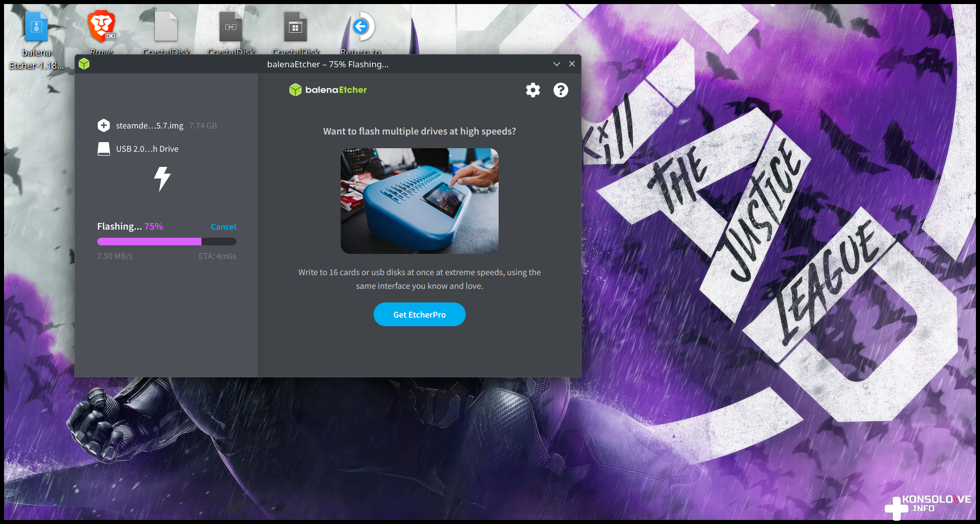Image resolution: width=980 pixels, height=524 pixels.
Task: Minimize the balenaEtcher window
Action: (557, 64)
